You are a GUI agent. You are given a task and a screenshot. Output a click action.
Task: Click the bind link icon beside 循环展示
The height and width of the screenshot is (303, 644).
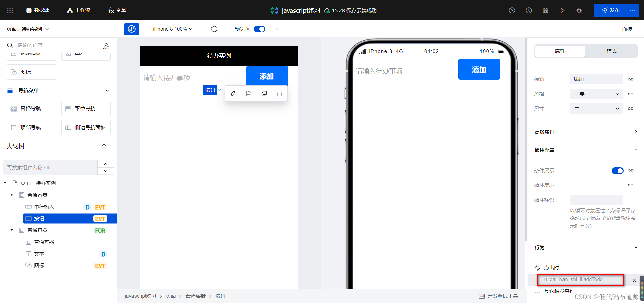631,185
